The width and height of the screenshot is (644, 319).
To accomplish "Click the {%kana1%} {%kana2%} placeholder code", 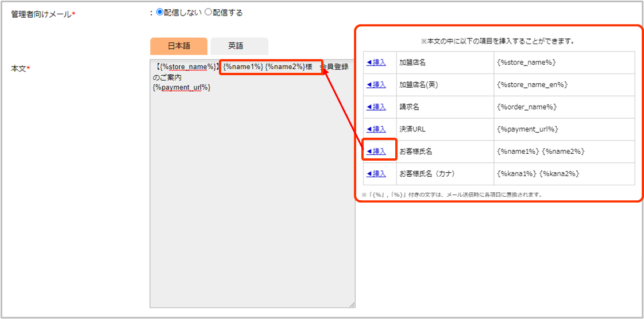I will 538,174.
